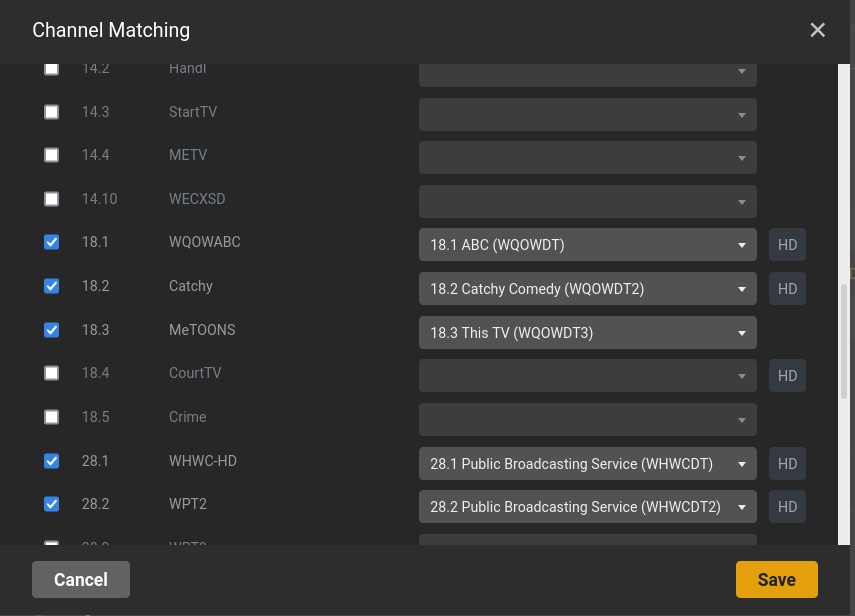Save the channel matching changes
The height and width of the screenshot is (616, 855).
[776, 579]
